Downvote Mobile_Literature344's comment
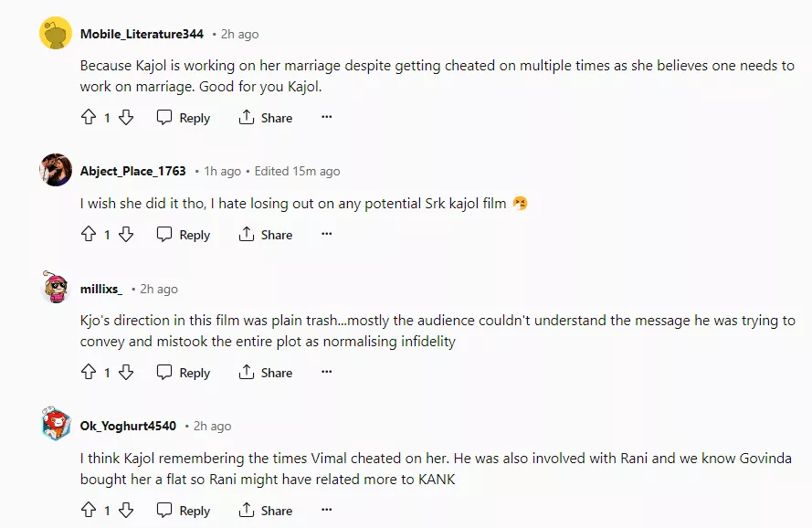Viewport: 812px width, 528px height. coord(126,118)
